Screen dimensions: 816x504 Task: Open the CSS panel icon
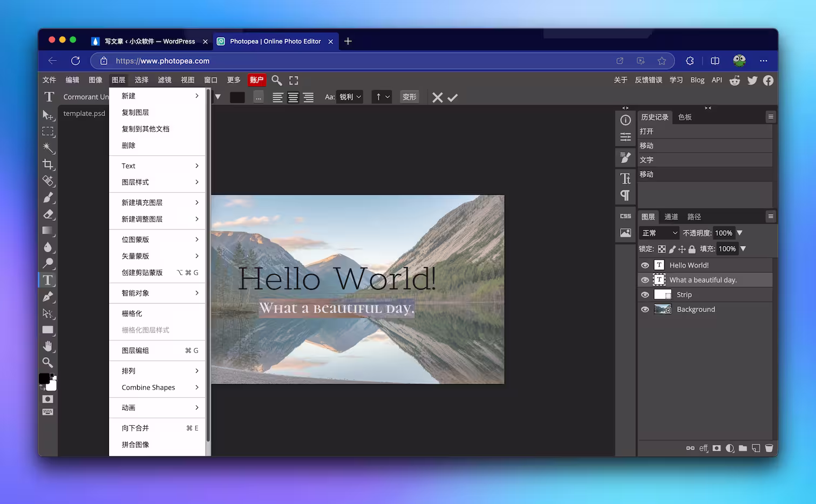tap(625, 216)
